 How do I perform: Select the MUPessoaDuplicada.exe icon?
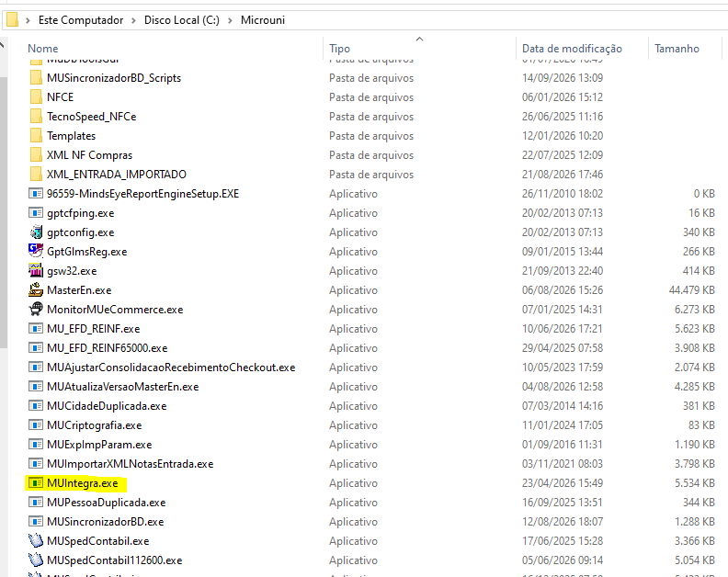[x=36, y=503]
